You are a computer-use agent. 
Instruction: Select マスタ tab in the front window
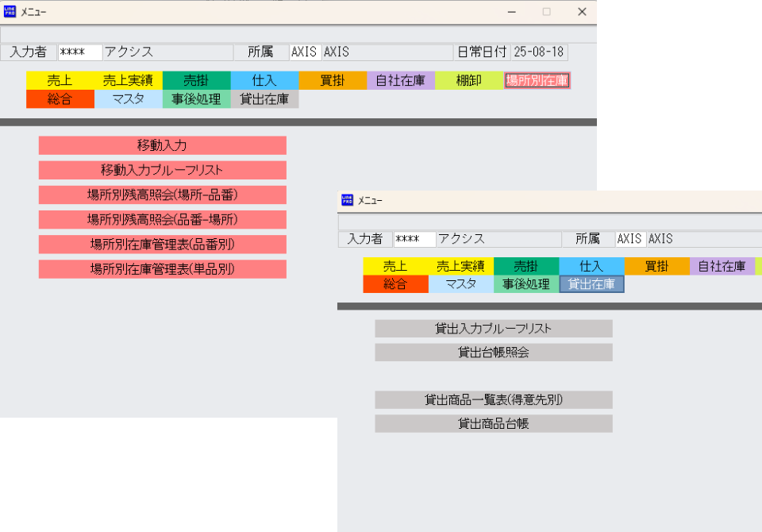460,284
